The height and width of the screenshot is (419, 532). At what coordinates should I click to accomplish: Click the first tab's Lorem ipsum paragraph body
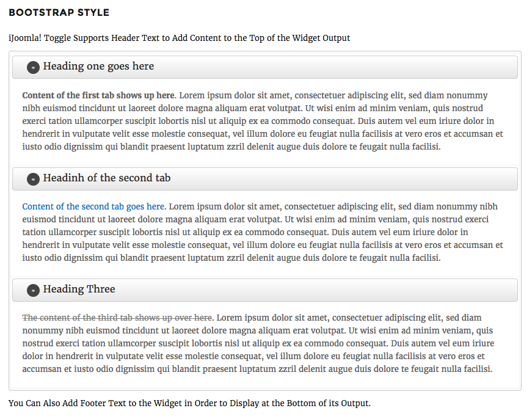(x=263, y=121)
